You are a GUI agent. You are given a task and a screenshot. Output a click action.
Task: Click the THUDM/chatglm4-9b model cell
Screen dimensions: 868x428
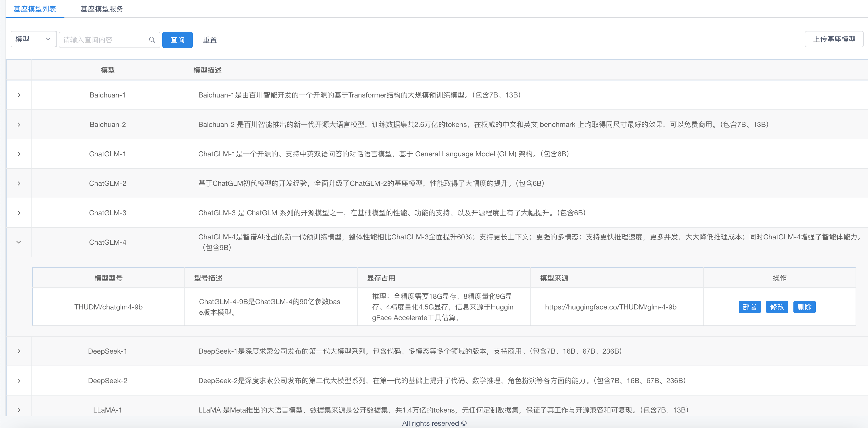click(108, 307)
